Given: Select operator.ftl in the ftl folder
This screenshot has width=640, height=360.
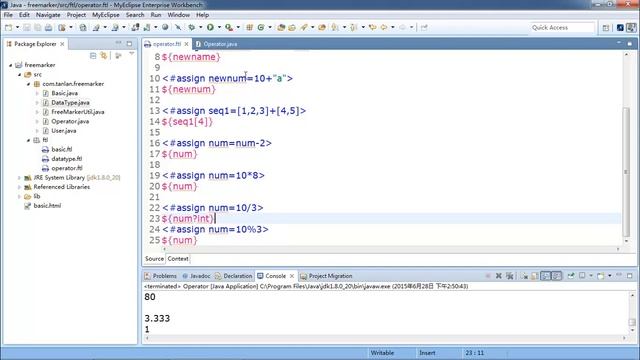Looking at the screenshot, I should [67, 168].
